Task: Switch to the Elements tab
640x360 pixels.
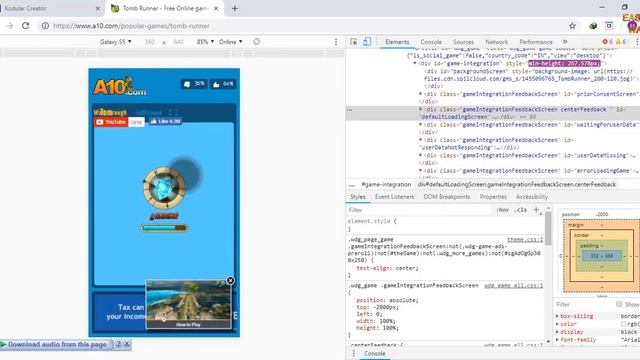Action: (x=397, y=42)
